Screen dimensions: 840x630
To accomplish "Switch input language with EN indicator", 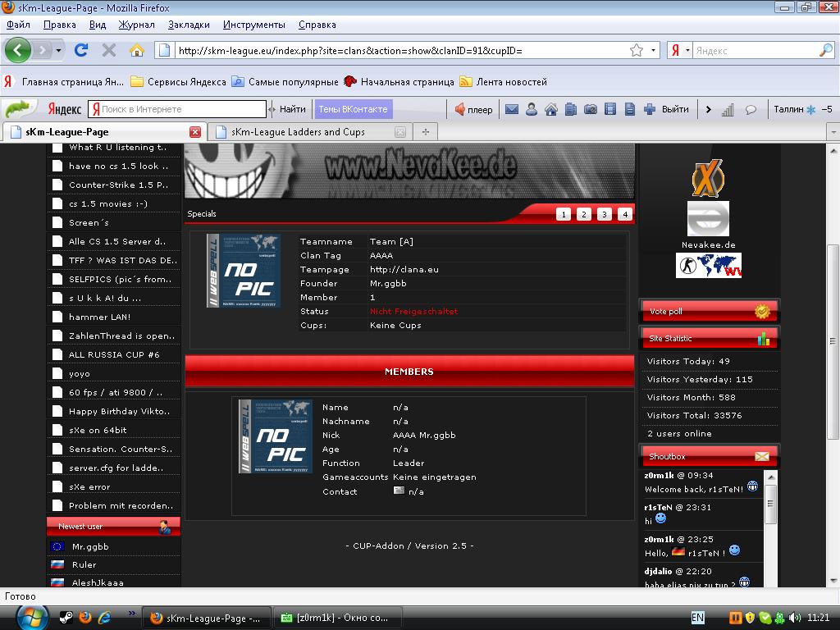I will click(x=697, y=618).
